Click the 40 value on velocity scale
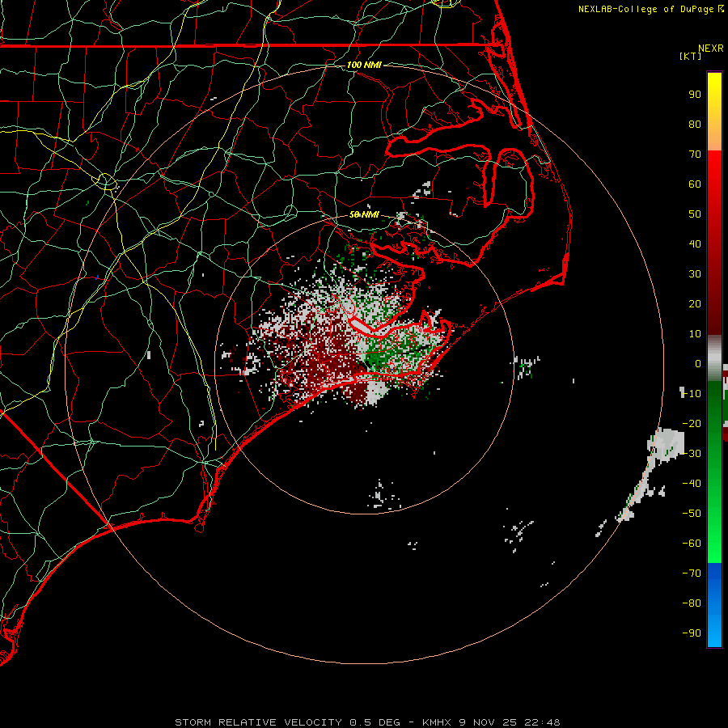This screenshot has width=728, height=728. 695,244
